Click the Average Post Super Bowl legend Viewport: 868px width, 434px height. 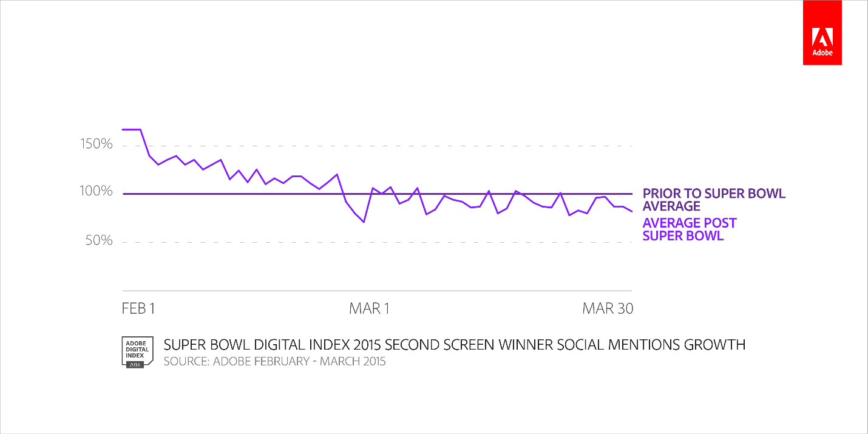click(689, 229)
